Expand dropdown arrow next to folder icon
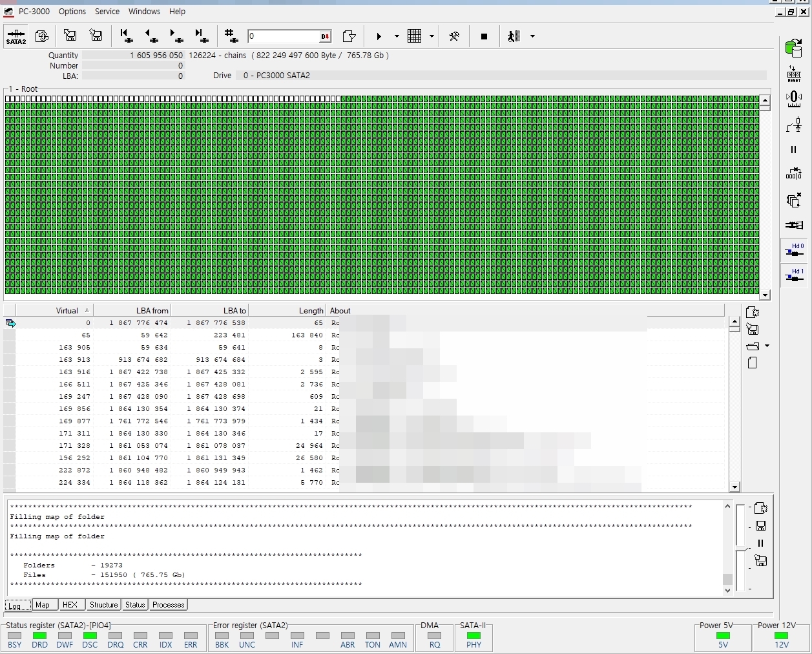Viewport: 812px width, 654px height. tap(767, 346)
